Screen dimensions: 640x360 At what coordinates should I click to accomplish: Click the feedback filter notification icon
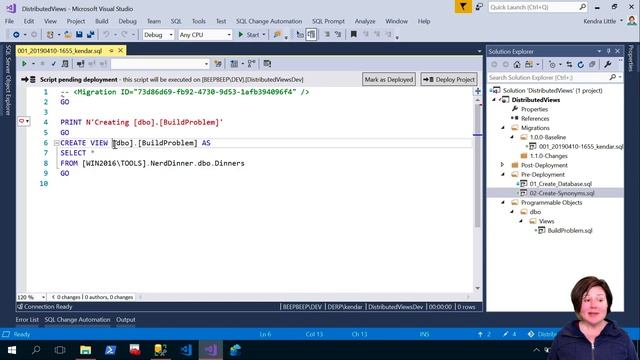tap(463, 7)
